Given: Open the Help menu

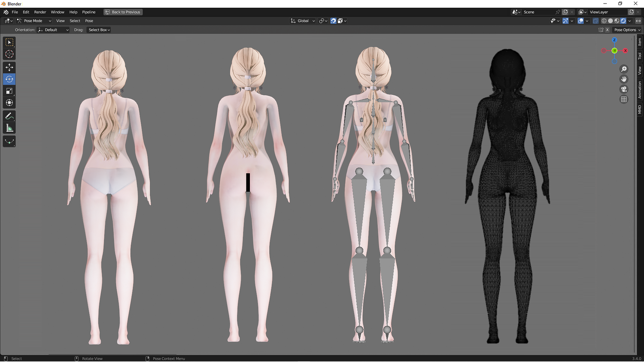Looking at the screenshot, I should tap(73, 12).
